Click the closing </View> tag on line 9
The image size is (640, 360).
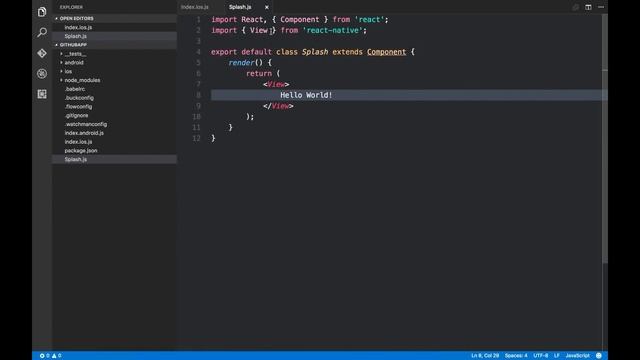click(278, 106)
